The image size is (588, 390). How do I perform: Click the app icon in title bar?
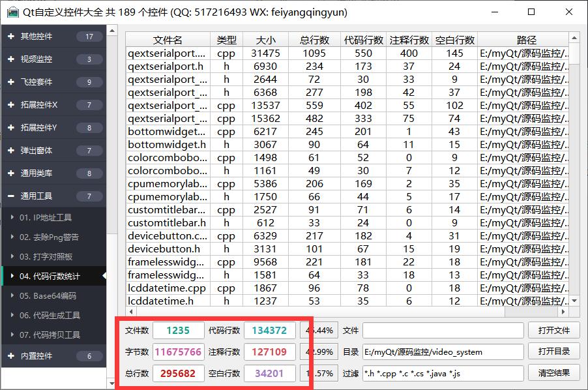coord(12,12)
